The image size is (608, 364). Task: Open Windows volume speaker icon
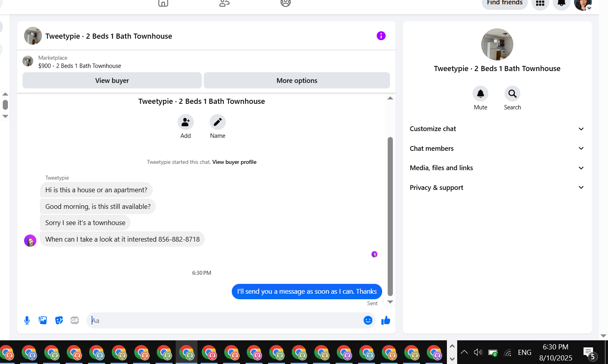click(x=478, y=352)
